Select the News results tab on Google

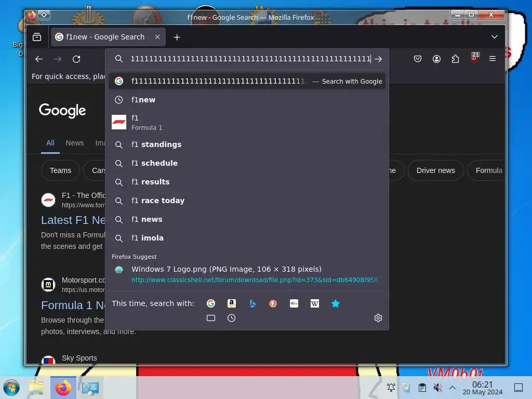75,143
